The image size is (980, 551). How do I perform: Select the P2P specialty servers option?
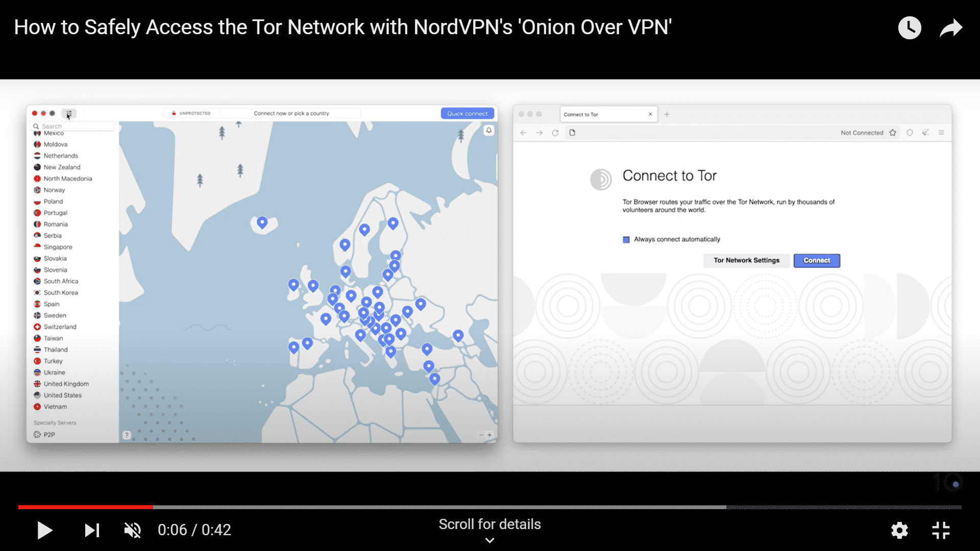tap(50, 435)
